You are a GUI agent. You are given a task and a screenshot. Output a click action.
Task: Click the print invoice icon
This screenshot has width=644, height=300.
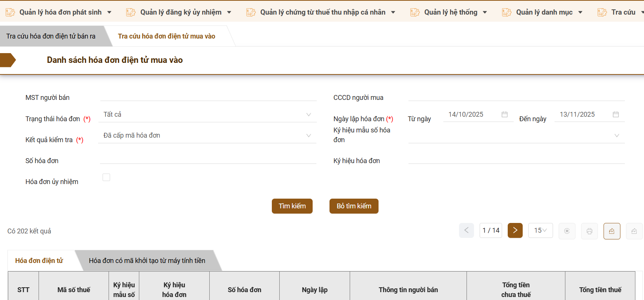(x=589, y=231)
